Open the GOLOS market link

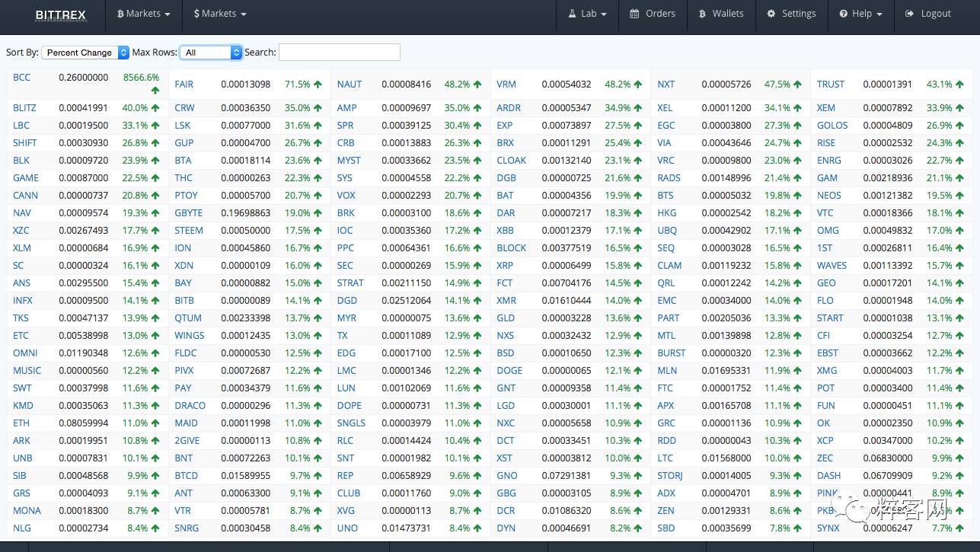pyautogui.click(x=832, y=126)
